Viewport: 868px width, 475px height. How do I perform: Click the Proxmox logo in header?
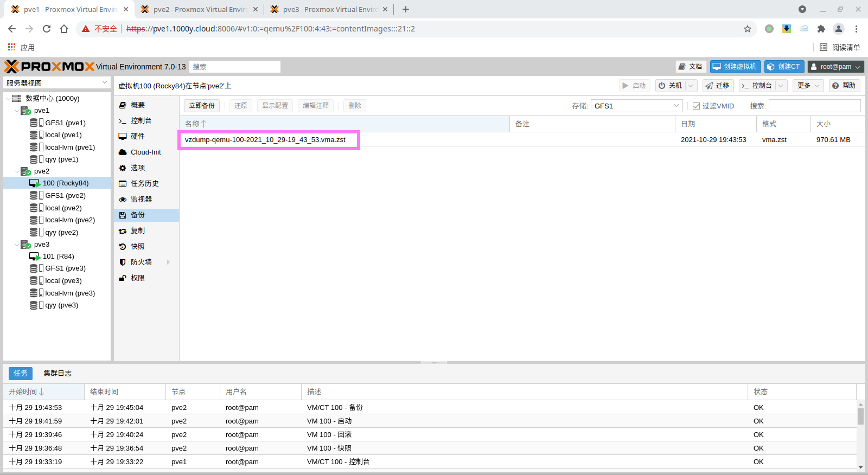pos(49,67)
